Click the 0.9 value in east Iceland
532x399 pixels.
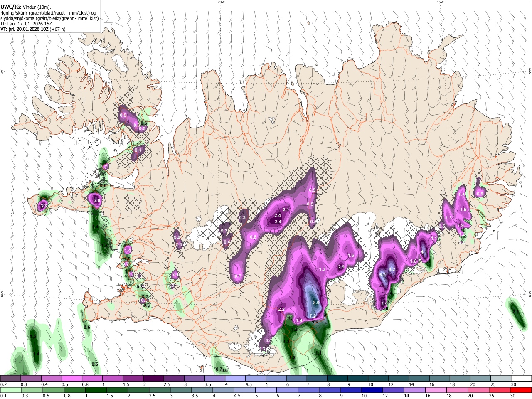click(x=480, y=194)
